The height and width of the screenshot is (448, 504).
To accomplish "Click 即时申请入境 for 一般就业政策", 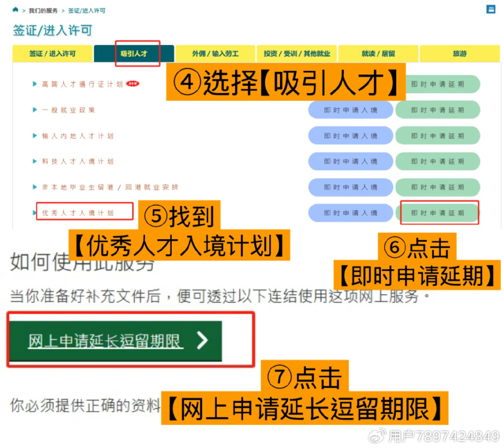I will pyautogui.click(x=350, y=110).
